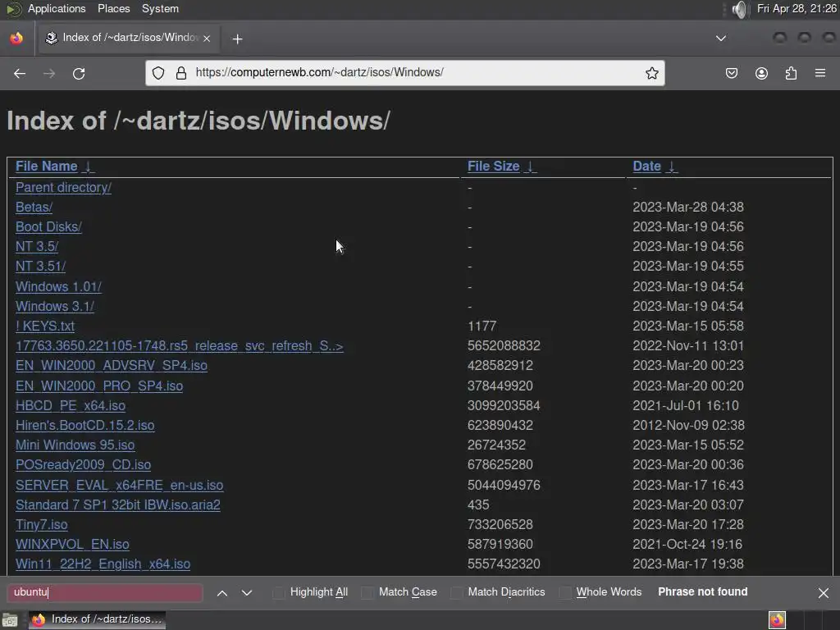Download SERVER_EVAL_x64FRE_en-us.iso
Image resolution: width=840 pixels, height=630 pixels.
coord(120,486)
